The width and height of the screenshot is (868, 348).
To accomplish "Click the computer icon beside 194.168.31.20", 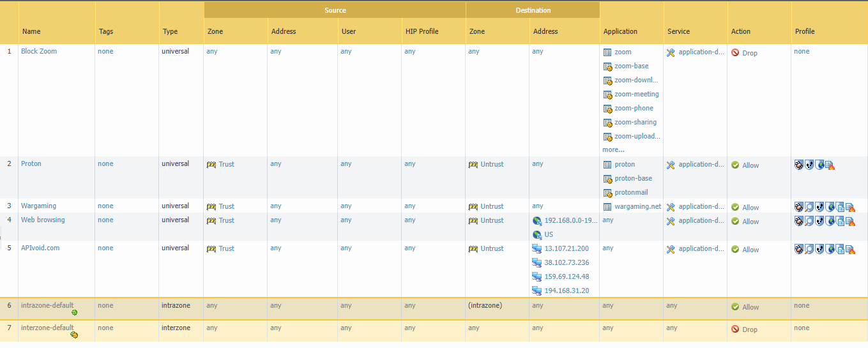I will [x=537, y=291].
